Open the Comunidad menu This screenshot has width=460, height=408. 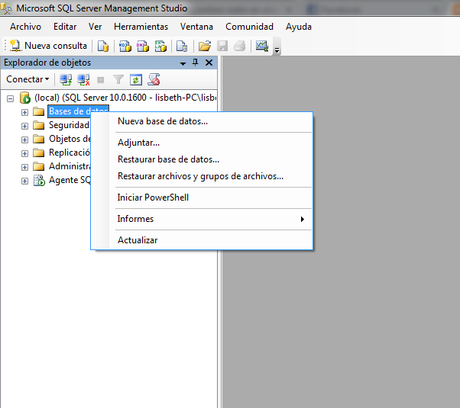click(x=249, y=27)
